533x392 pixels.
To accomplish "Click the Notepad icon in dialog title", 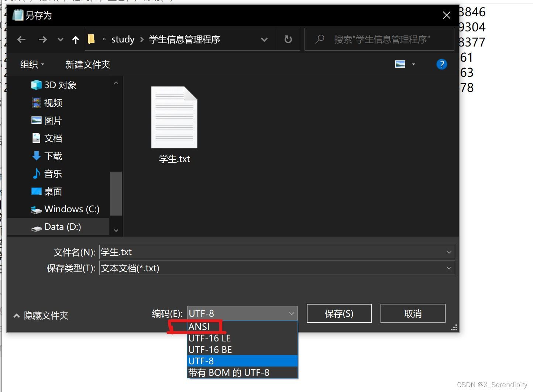I will coord(18,15).
